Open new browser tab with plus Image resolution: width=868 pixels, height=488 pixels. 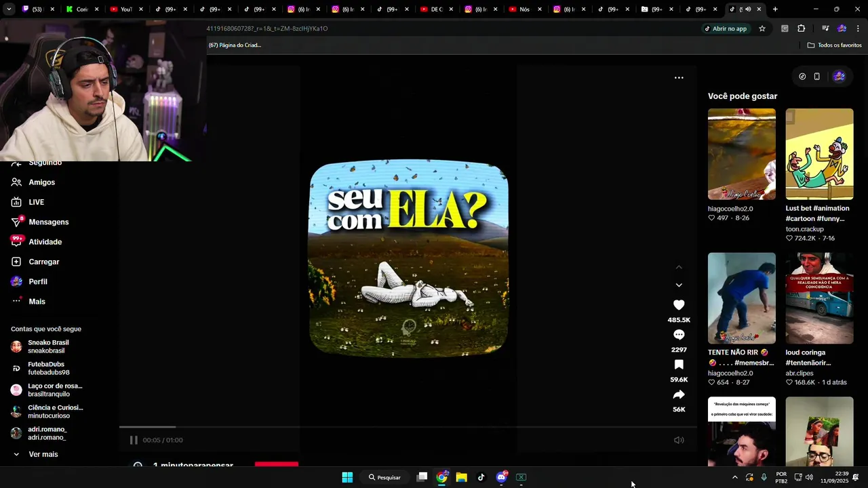[775, 9]
